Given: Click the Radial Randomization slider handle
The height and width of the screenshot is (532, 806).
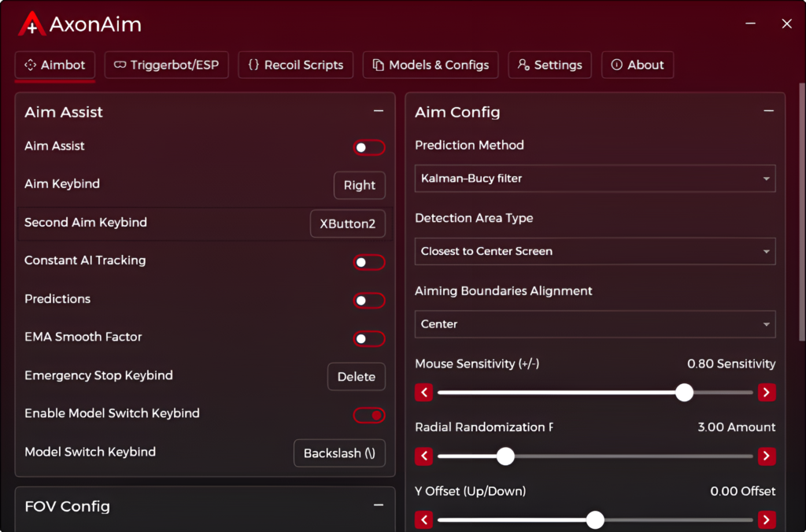Looking at the screenshot, I should (505, 456).
